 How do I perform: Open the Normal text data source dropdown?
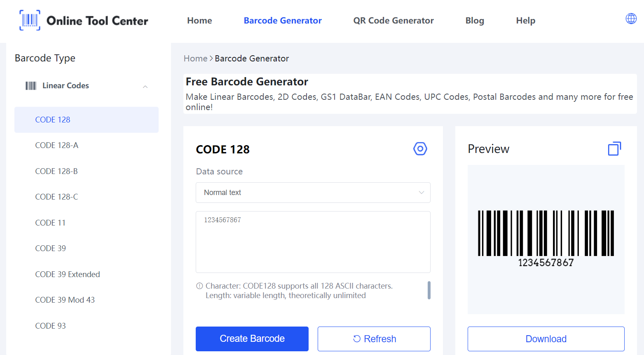(313, 193)
